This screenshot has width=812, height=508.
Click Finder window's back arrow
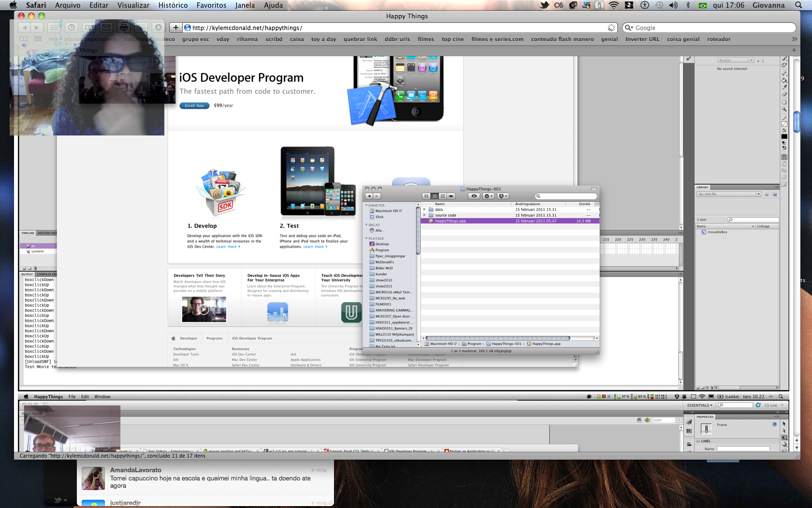pos(369,196)
